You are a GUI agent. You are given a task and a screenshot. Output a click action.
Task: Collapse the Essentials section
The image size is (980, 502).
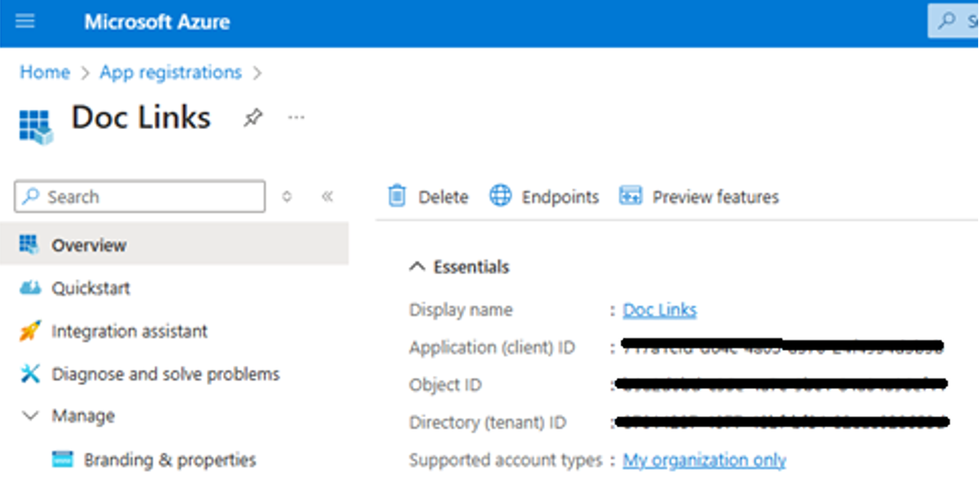(x=418, y=267)
